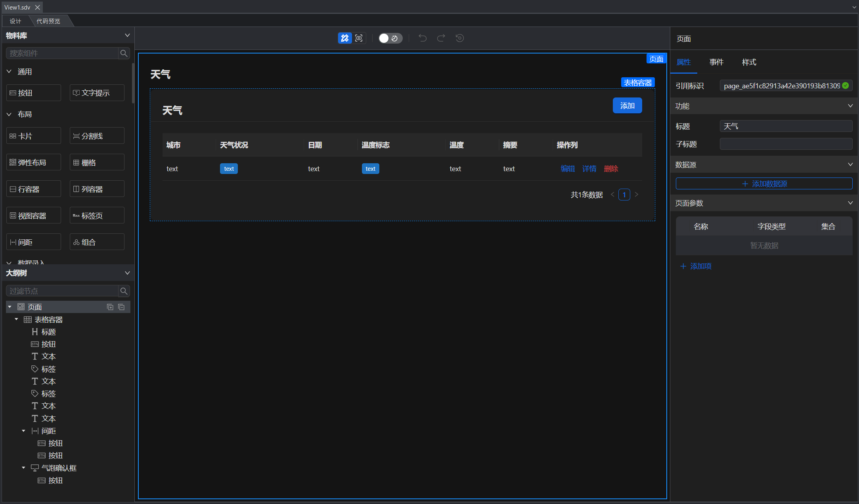Select the 列容器 component
Screen dimensions: 859x504
coord(97,189)
